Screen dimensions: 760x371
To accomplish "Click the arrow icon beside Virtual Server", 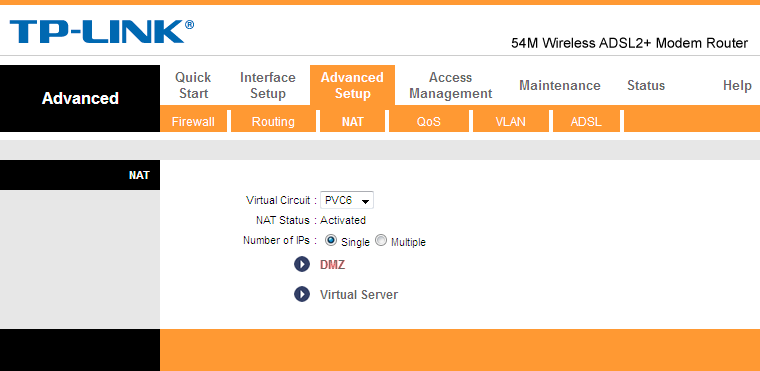I will click(301, 294).
